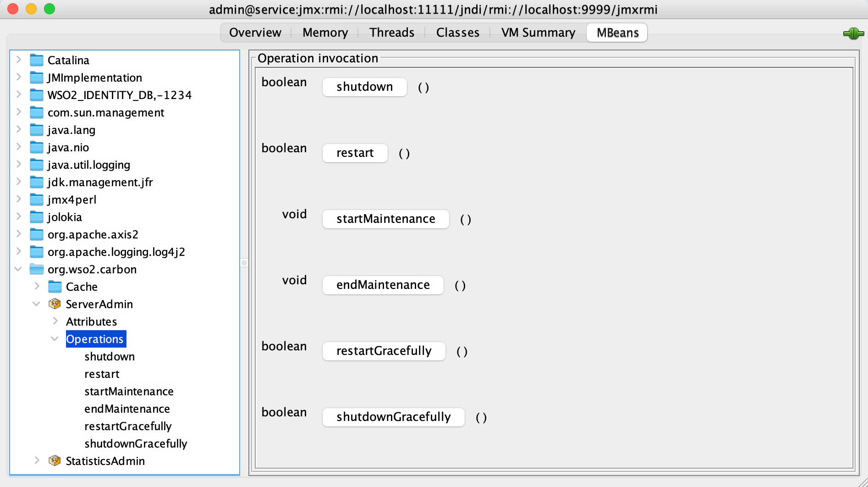Invoke the shutdown operation button
Screen dimensions: 868x487
coord(365,87)
